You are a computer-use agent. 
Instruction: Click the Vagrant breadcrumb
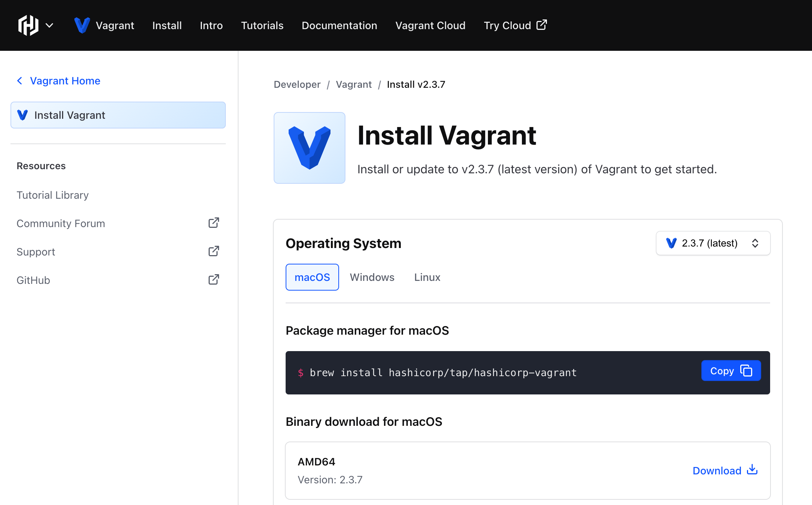(354, 84)
